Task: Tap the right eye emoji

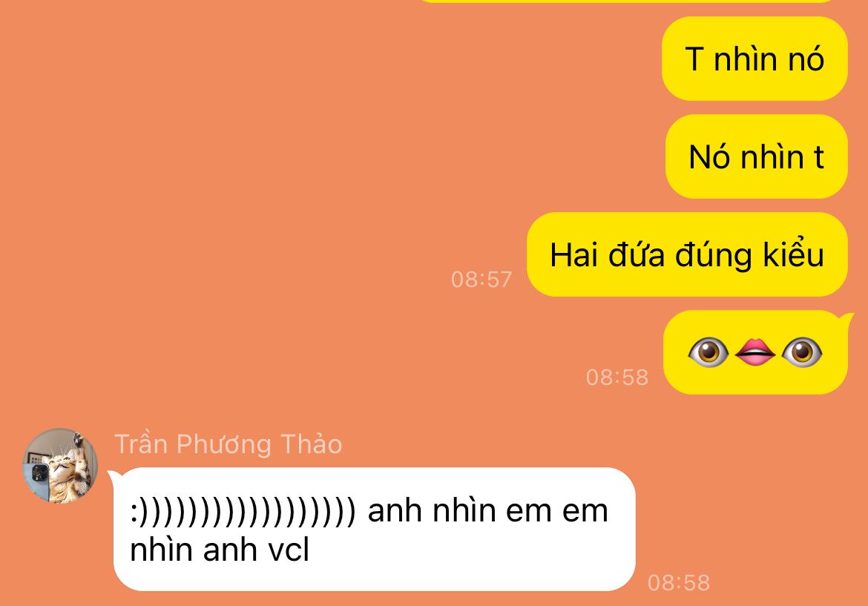Action: pos(802,352)
